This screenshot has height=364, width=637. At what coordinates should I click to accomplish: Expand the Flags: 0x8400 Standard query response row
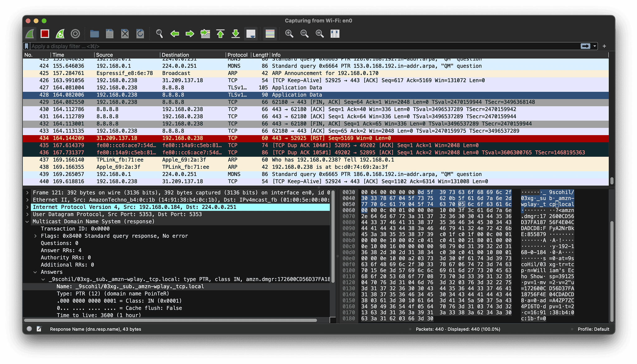point(35,236)
